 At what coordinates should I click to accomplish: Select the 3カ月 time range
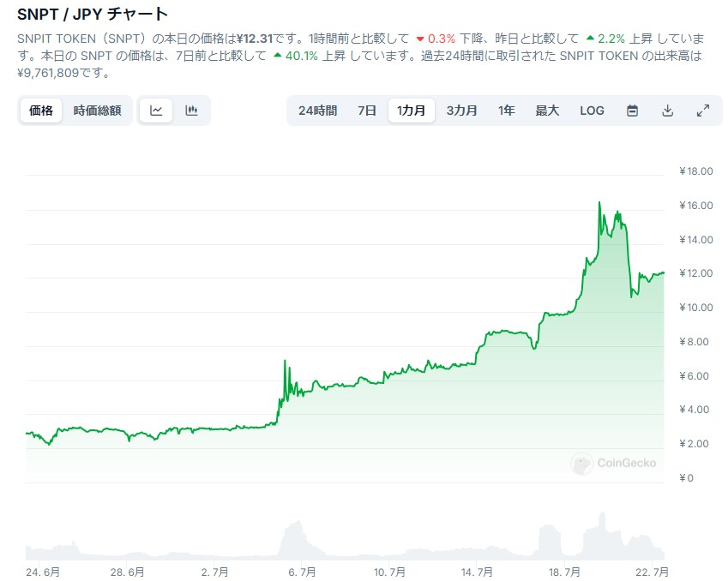pyautogui.click(x=462, y=111)
